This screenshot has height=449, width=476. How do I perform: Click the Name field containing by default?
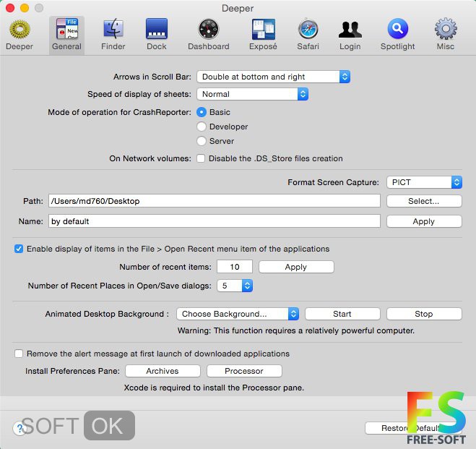[215, 221]
